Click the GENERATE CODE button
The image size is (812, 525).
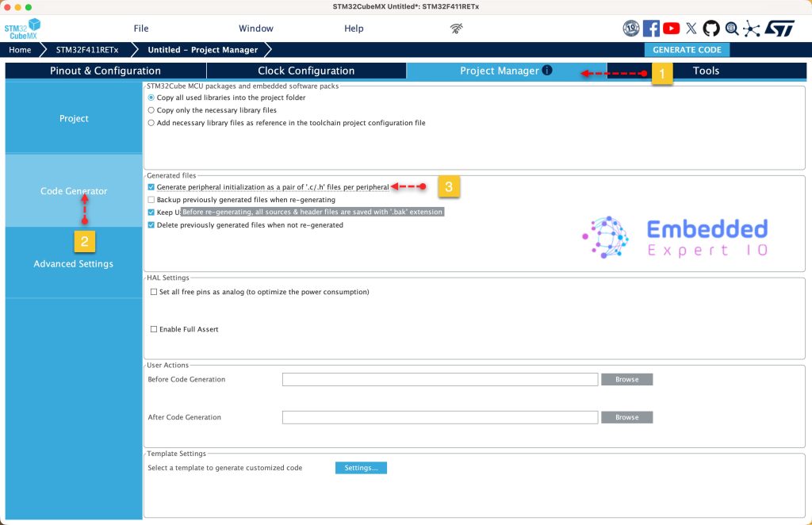click(687, 50)
